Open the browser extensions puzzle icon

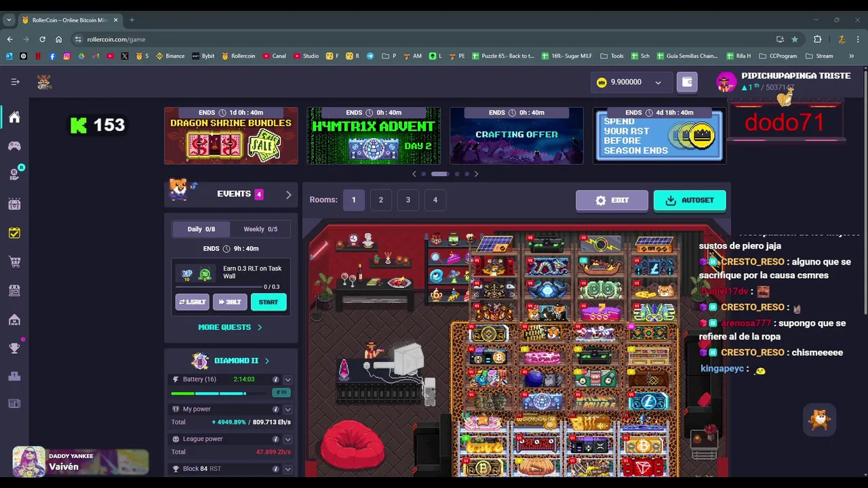tap(818, 39)
